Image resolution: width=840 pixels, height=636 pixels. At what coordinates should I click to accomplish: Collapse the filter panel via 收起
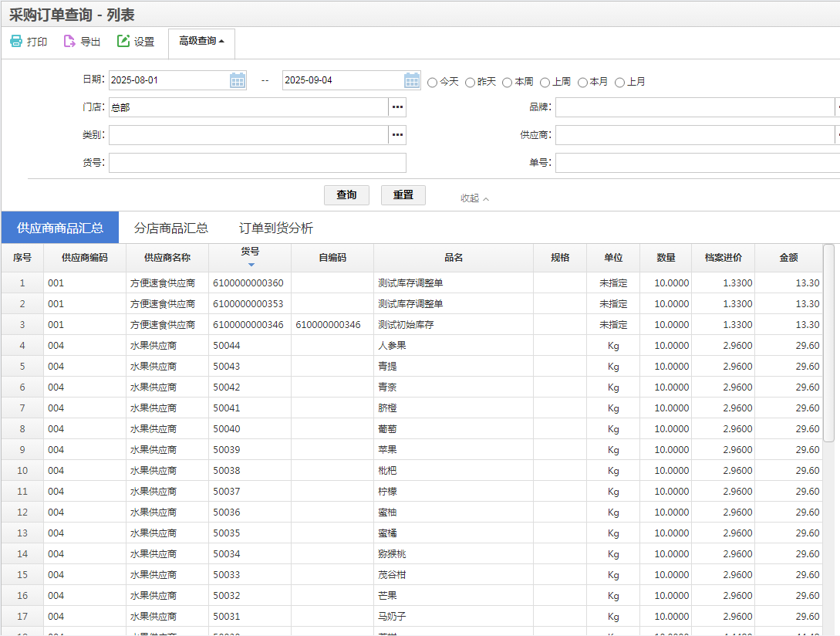[x=474, y=198]
